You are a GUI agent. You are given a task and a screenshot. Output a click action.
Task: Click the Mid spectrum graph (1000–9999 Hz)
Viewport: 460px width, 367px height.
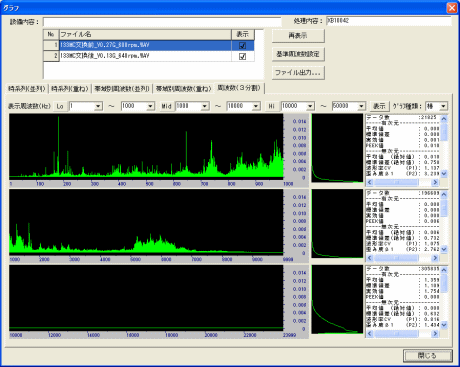146,221
